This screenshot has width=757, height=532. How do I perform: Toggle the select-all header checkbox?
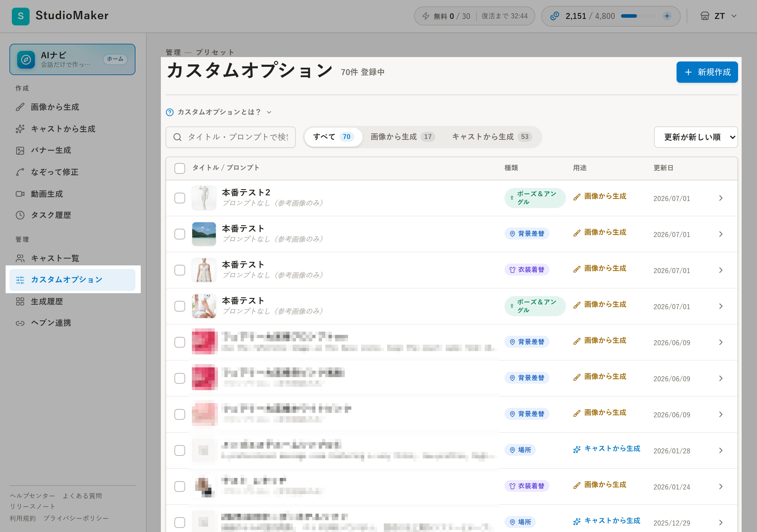click(x=180, y=168)
